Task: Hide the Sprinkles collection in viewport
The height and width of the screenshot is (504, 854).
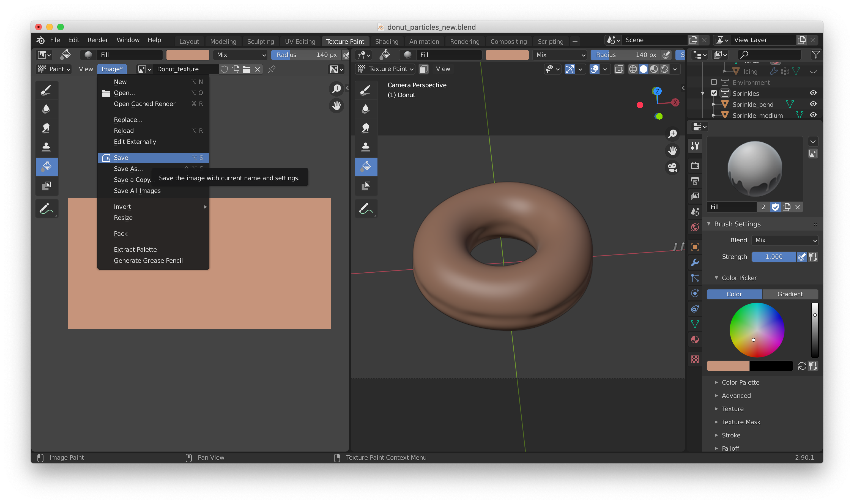Action: [x=813, y=93]
